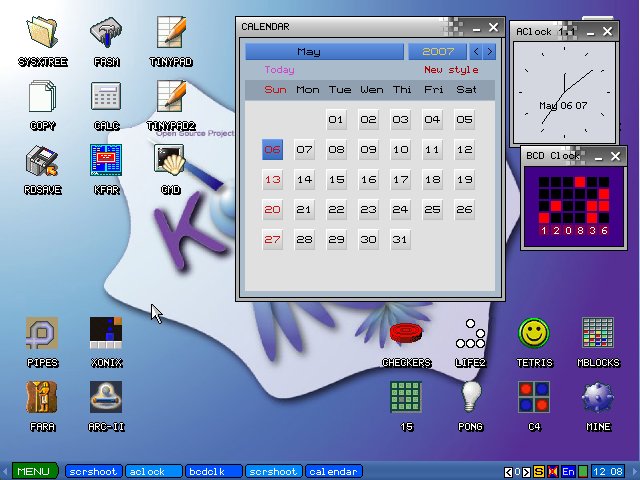Toggle the En keyboard layout indicator

pyautogui.click(x=568, y=471)
